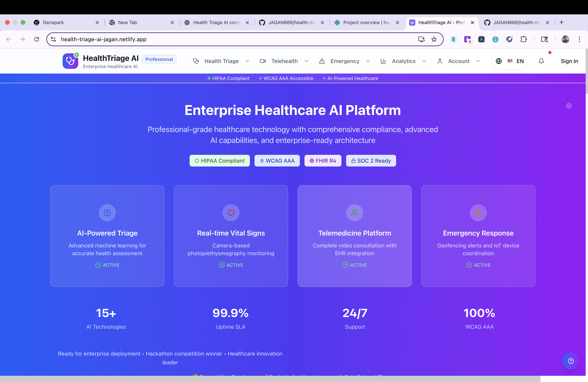The image size is (588, 382).
Task: Click the notification bell icon
Action: (541, 61)
